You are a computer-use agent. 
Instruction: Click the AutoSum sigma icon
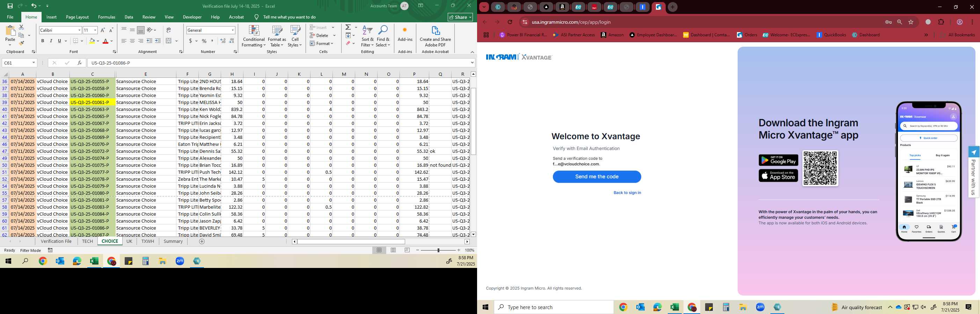(x=348, y=27)
